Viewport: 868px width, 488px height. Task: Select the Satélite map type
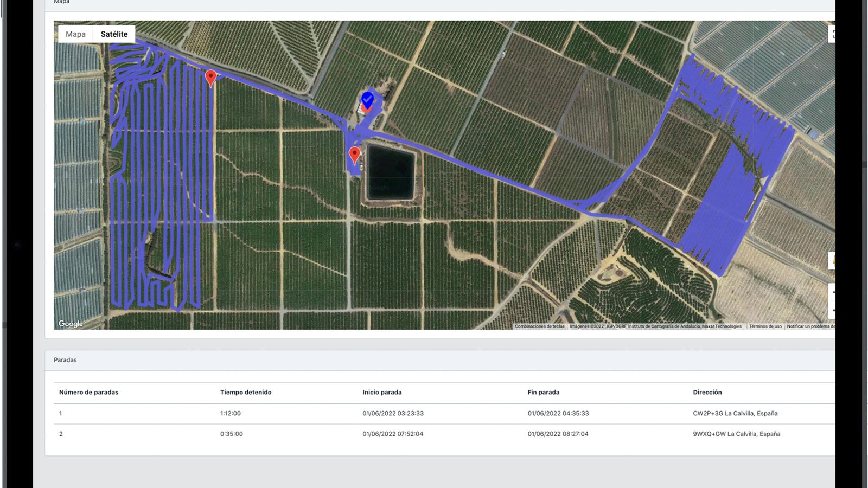(114, 34)
